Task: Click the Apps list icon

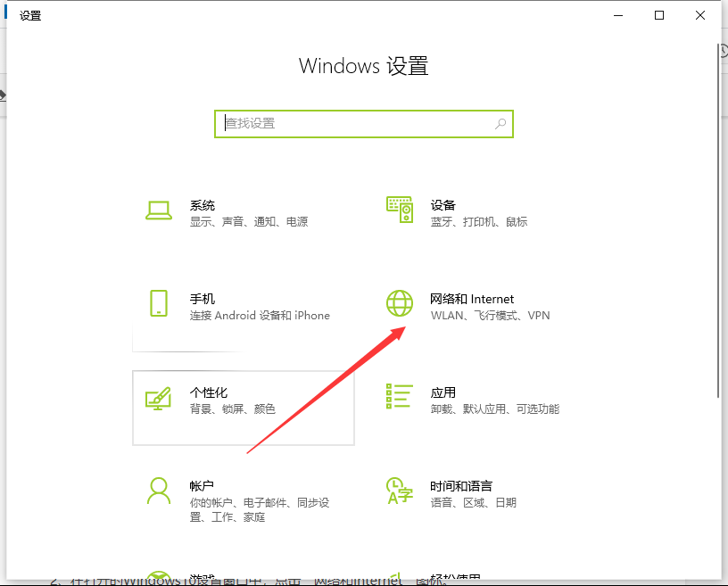Action: (x=399, y=398)
